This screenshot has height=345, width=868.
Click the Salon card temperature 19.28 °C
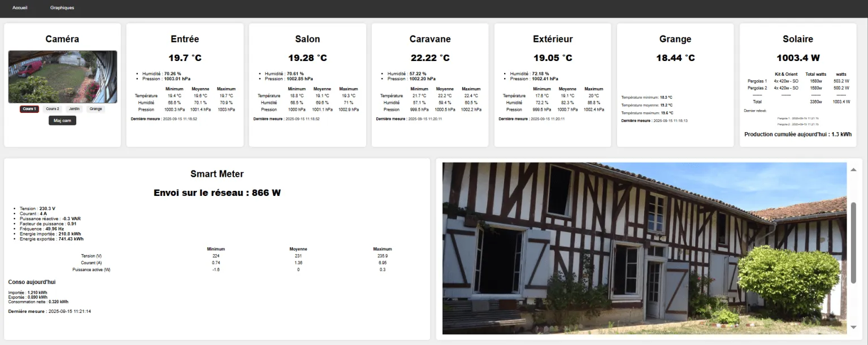coord(307,58)
